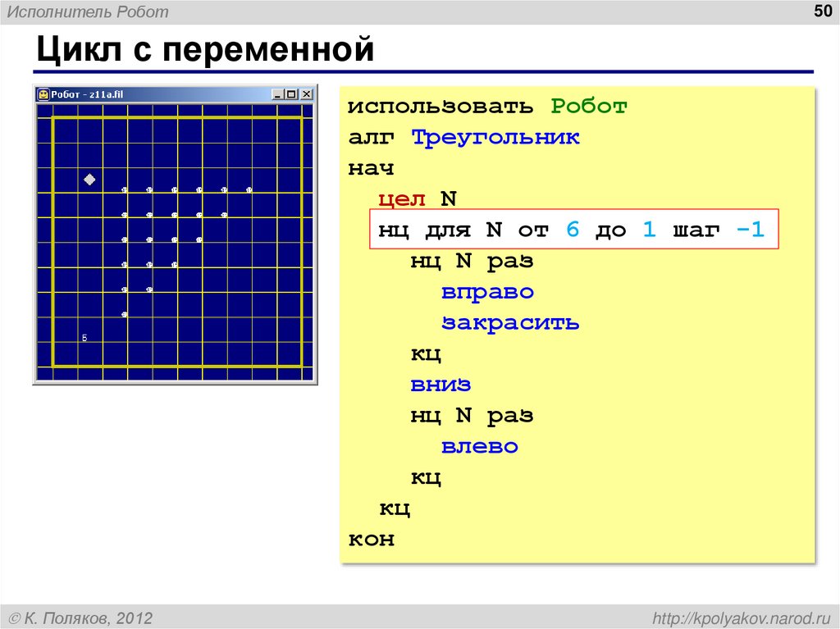Click the header Исполнитель Робот
Viewport: 840px width, 629px height.
pyautogui.click(x=89, y=11)
